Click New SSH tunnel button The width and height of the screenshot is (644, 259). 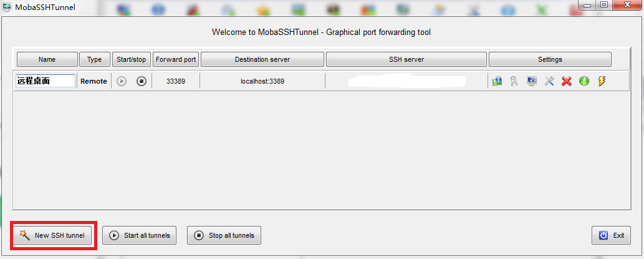click(x=52, y=235)
